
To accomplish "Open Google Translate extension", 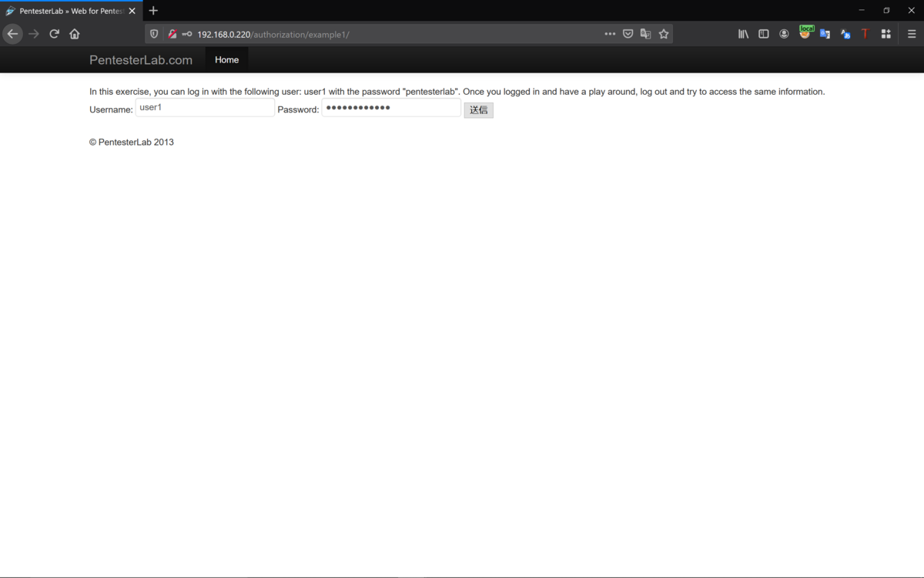I will tap(825, 34).
